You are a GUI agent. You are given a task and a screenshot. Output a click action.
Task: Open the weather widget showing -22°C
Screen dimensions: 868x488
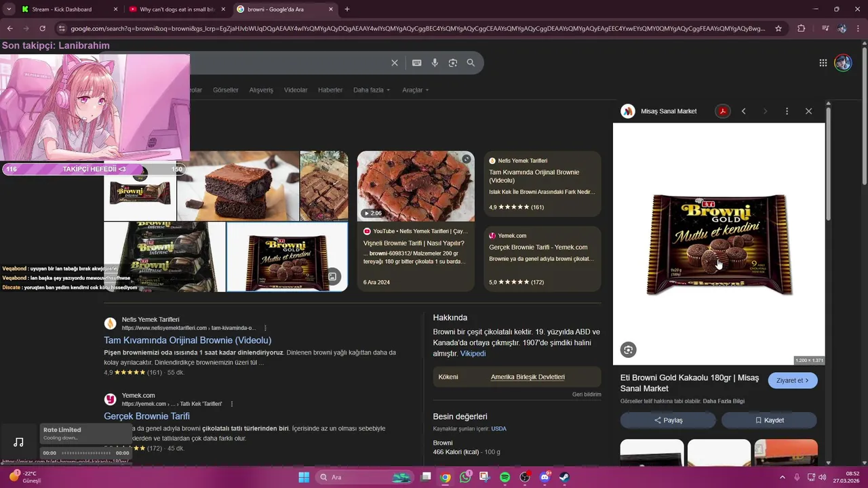click(x=26, y=477)
